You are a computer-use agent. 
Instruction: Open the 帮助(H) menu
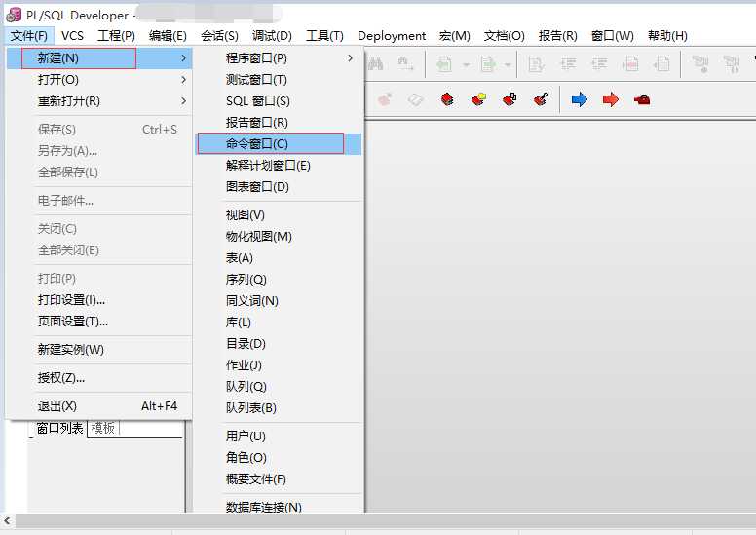(667, 36)
